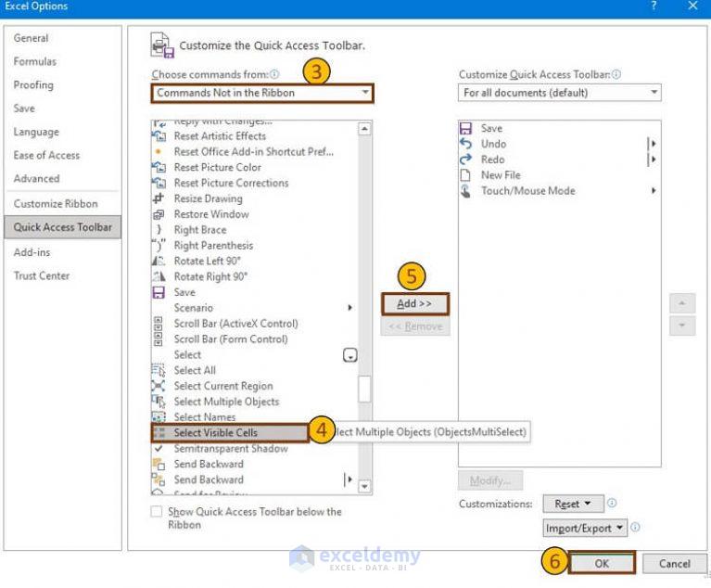This screenshot has width=711, height=588.
Task: Enable Show Quick Access Toolbar below the Ribbon
Action: (x=157, y=511)
